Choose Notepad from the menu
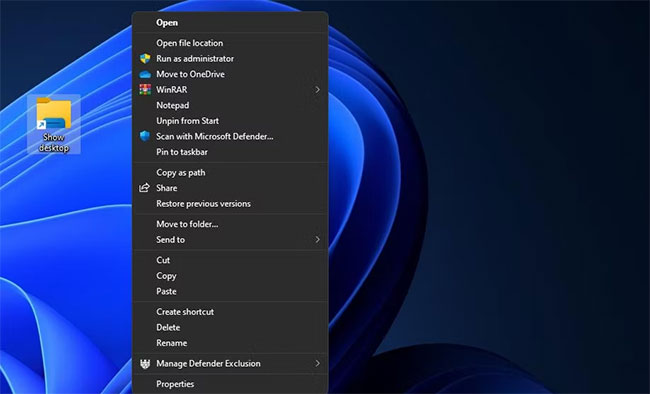 [x=230, y=105]
